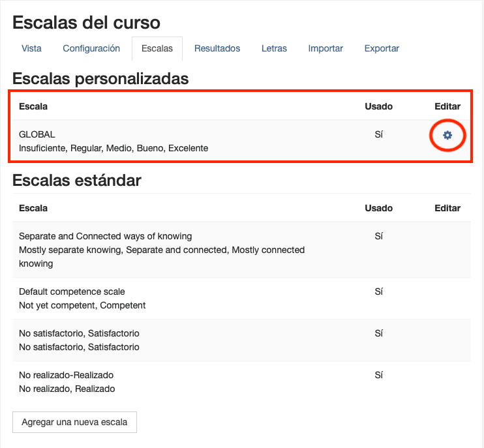Select the GLOBAL scale name
484x448 pixels.
click(x=37, y=134)
